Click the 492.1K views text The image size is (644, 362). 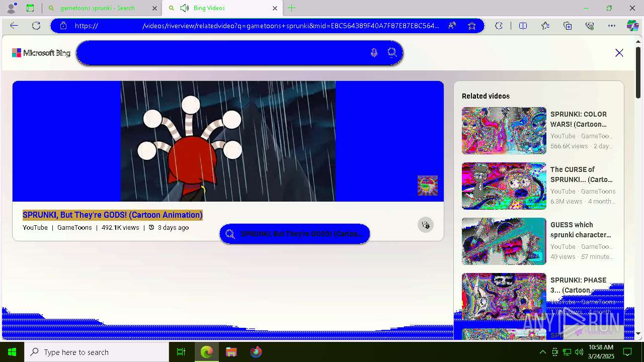pyautogui.click(x=120, y=228)
